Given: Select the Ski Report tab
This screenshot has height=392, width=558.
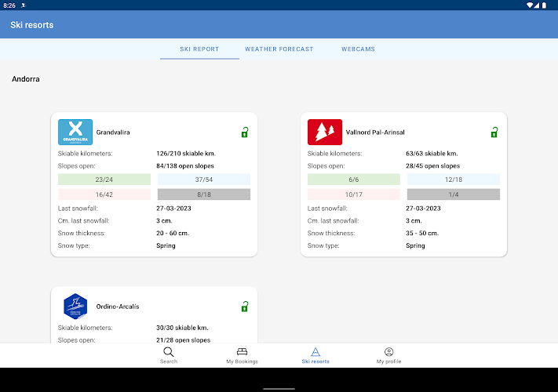Looking at the screenshot, I should pyautogui.click(x=199, y=49).
